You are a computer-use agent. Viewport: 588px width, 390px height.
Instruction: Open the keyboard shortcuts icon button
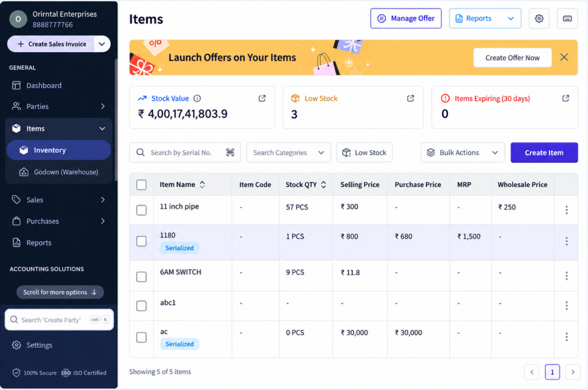567,18
